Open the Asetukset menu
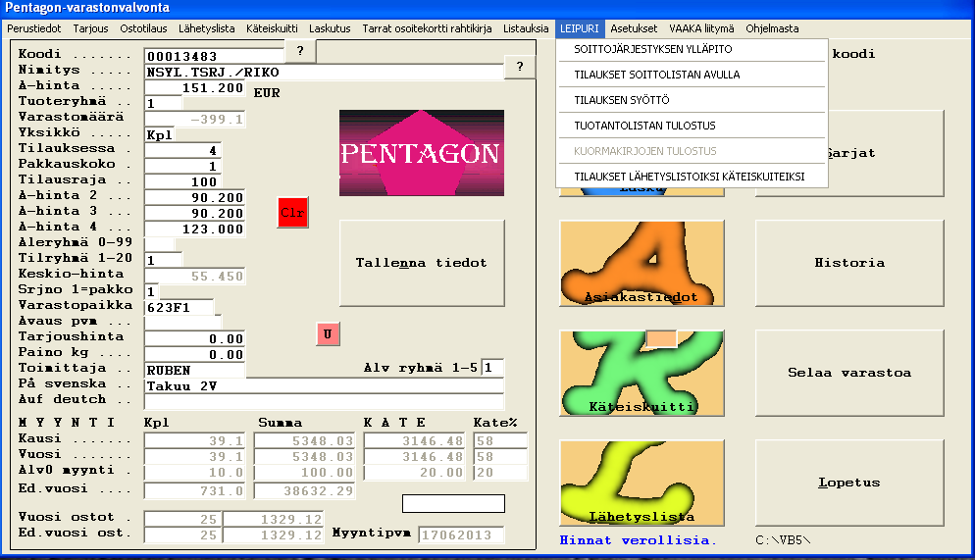975x560 pixels. (634, 28)
